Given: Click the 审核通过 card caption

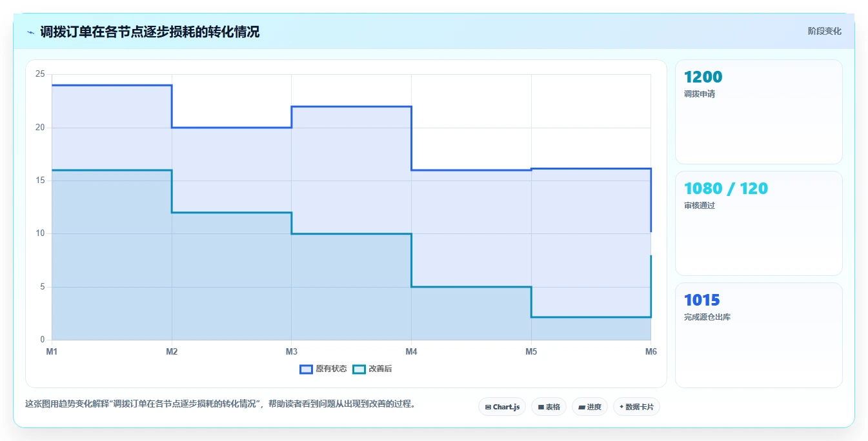Looking at the screenshot, I should [x=700, y=206].
